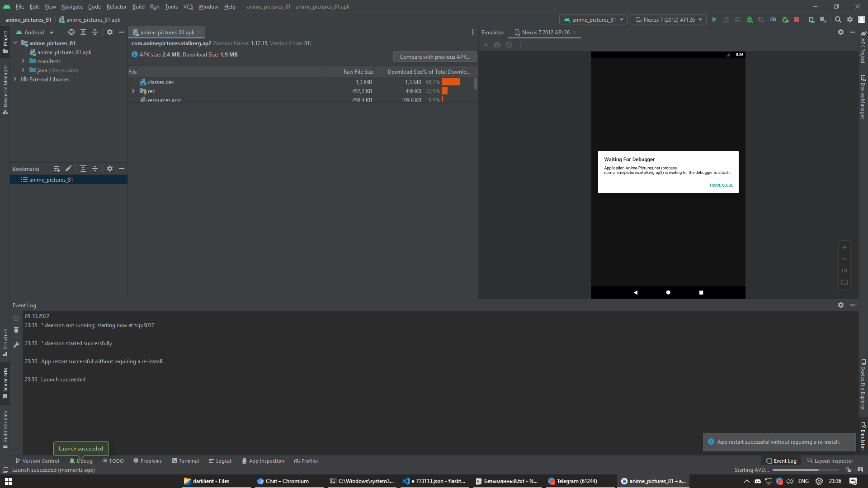Toggle the Bookmarks side tab

5,383
